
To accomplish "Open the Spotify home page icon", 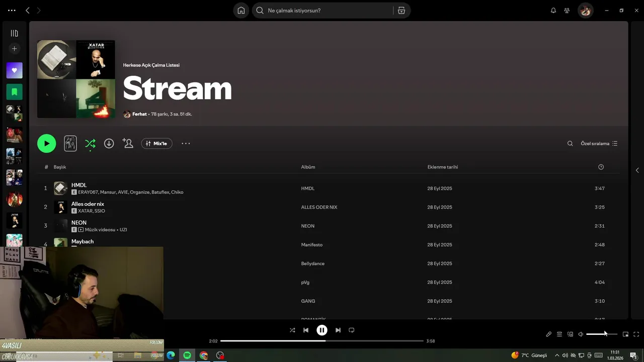I will point(241,11).
